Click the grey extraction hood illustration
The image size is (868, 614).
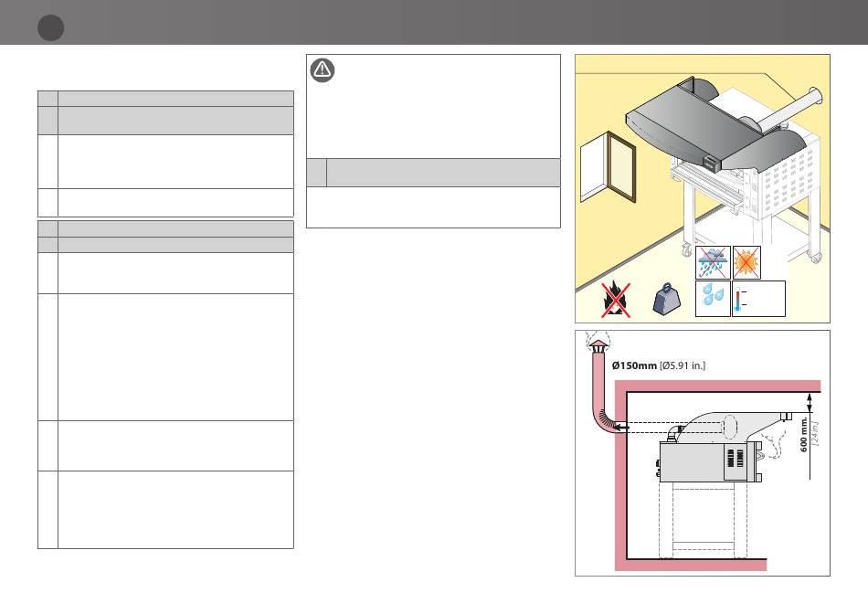[715, 127]
